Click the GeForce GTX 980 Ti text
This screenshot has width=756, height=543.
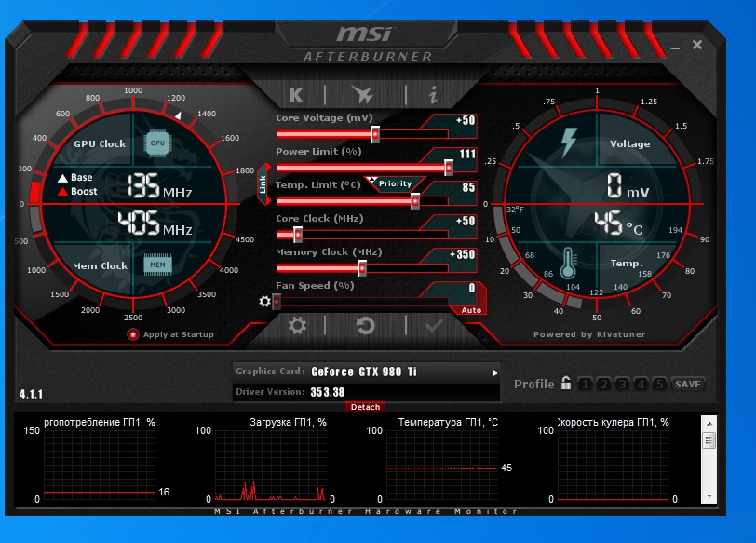coord(364,372)
